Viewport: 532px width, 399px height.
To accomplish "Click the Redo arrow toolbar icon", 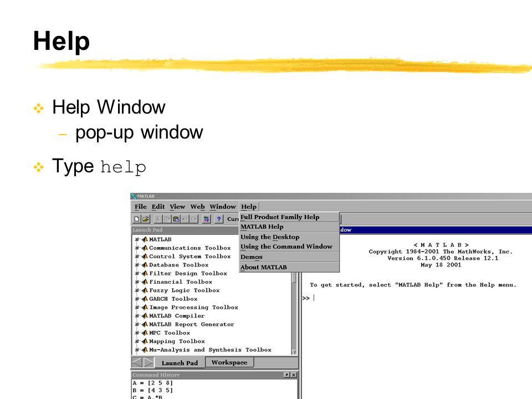I will tap(194, 219).
